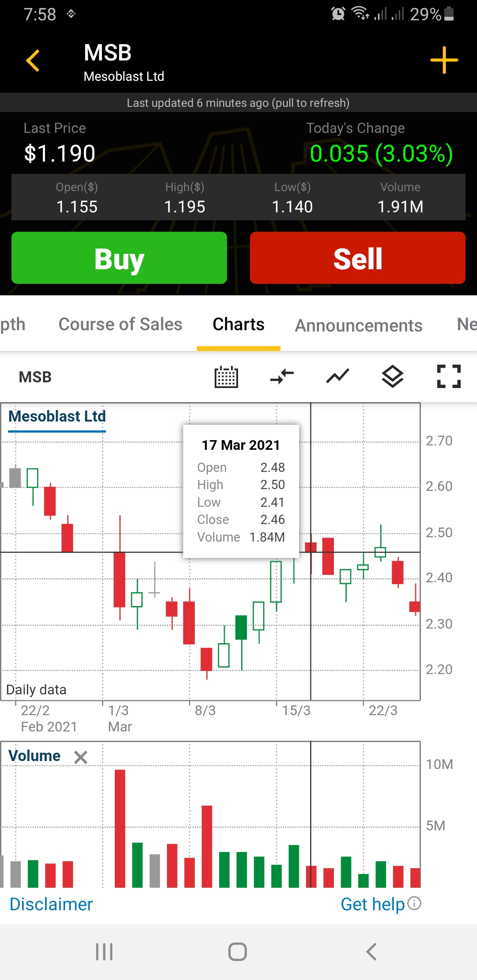Tap the Get help info icon

click(414, 903)
